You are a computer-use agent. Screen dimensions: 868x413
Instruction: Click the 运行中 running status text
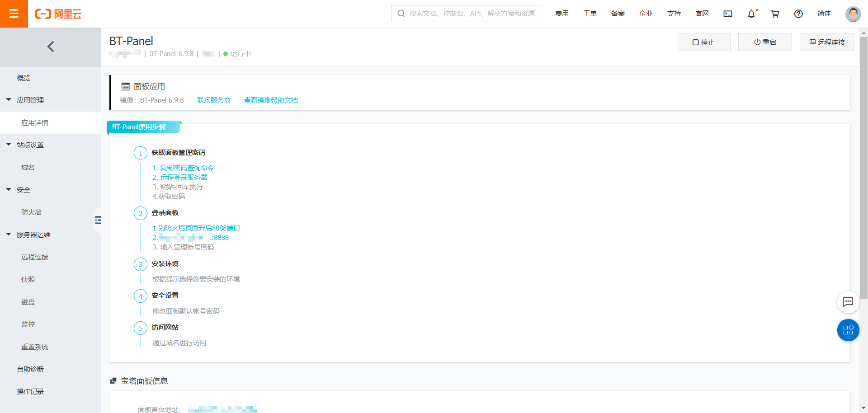pos(241,54)
